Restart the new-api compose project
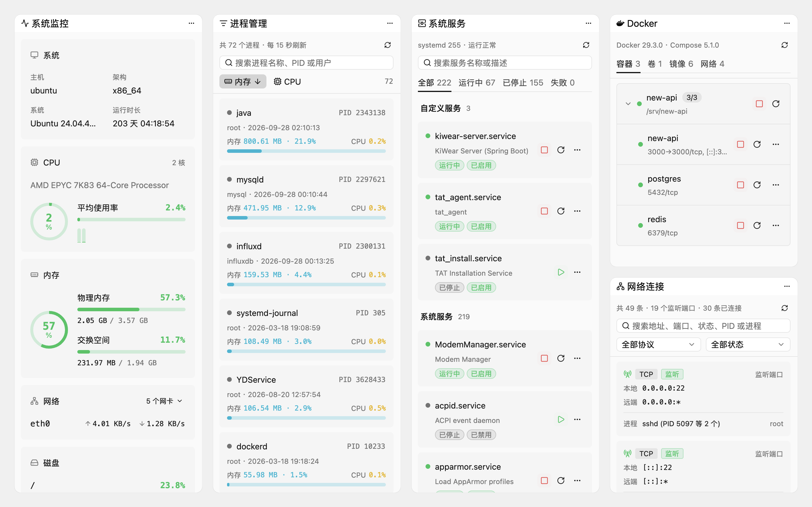 tap(776, 104)
